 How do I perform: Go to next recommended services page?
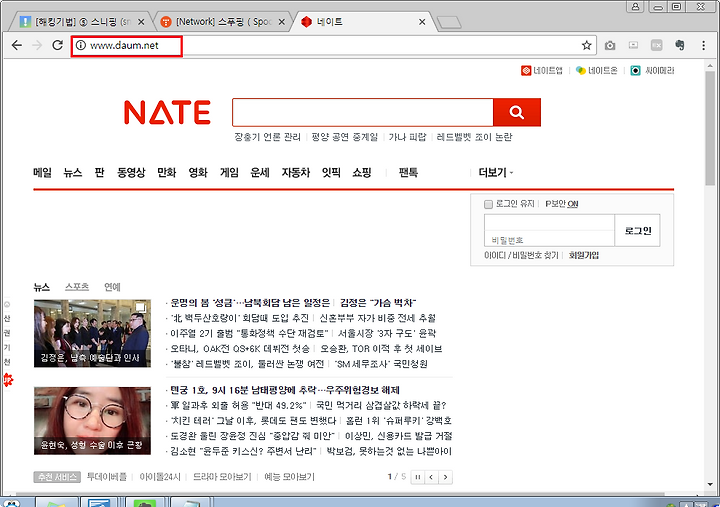click(445, 477)
